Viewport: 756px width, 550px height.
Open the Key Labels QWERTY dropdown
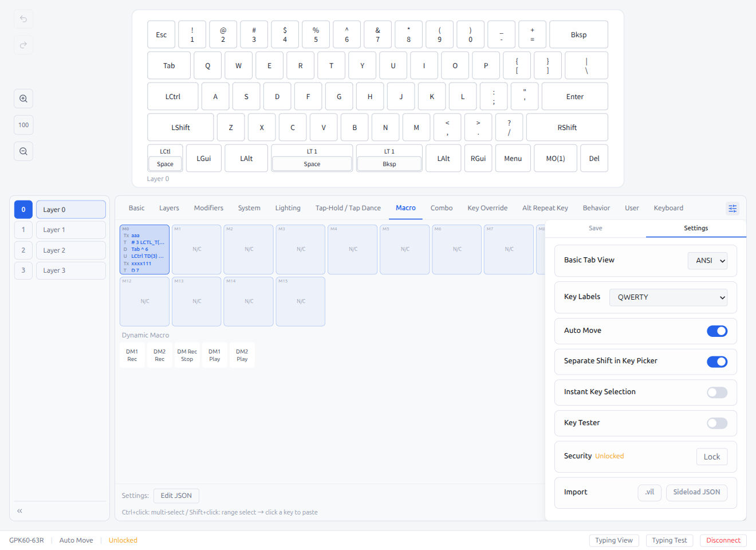pos(668,297)
